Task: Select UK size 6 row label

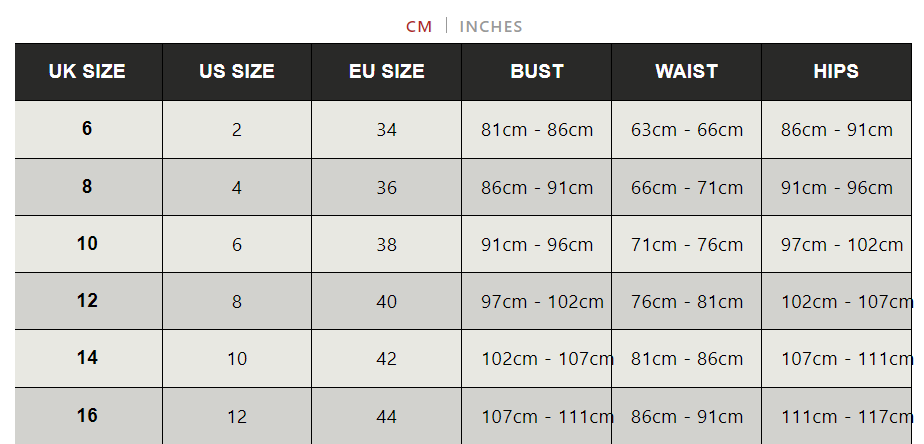Action: tap(87, 129)
